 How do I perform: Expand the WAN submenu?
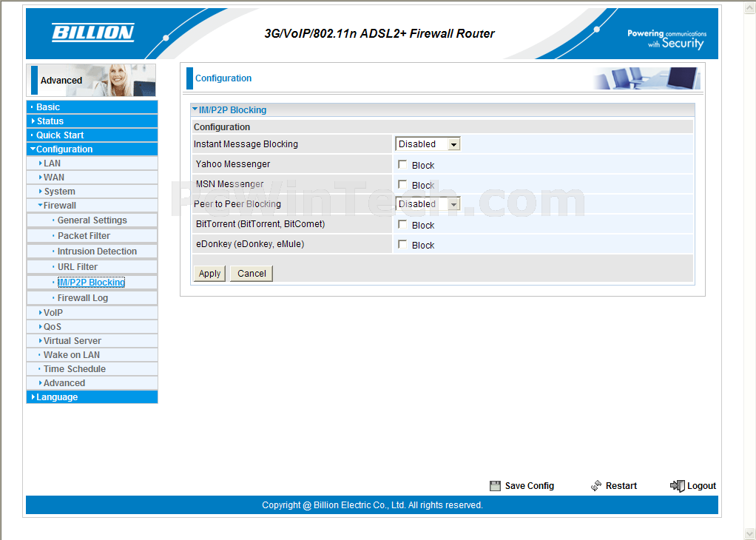[92, 178]
